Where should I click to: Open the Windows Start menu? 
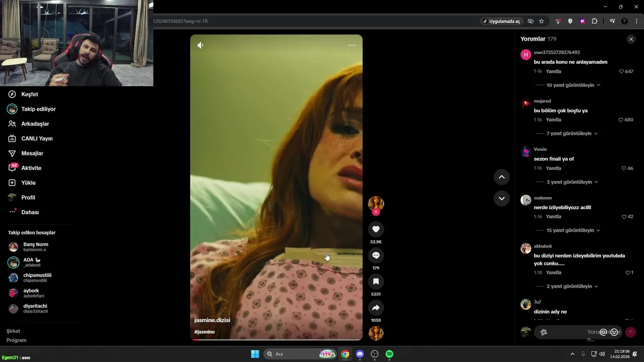(x=255, y=354)
